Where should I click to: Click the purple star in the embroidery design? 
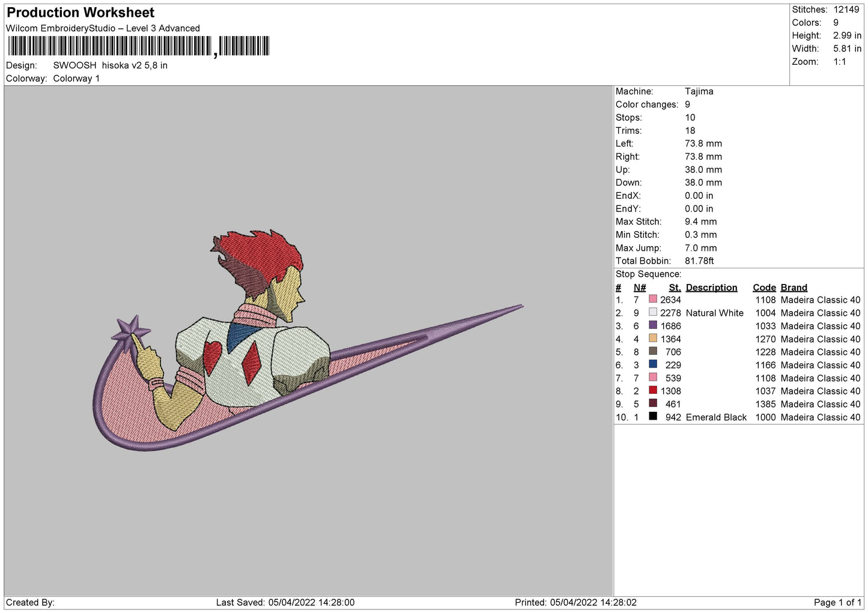pos(132,328)
